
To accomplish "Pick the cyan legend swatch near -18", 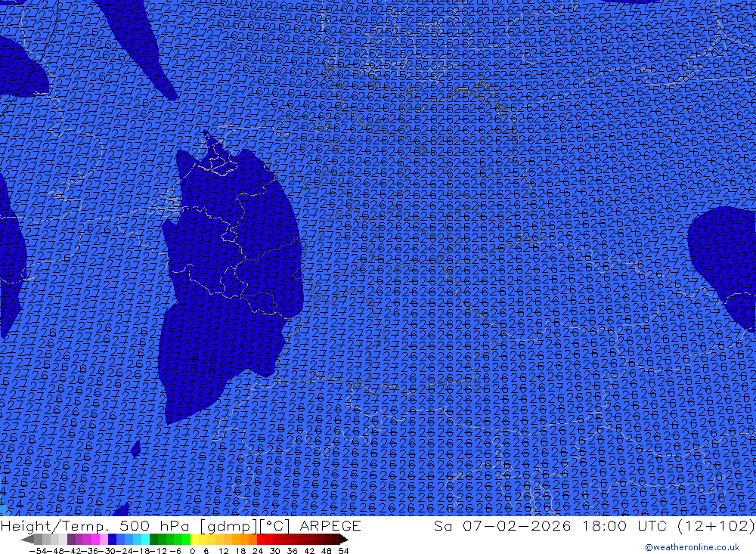I will [x=145, y=539].
